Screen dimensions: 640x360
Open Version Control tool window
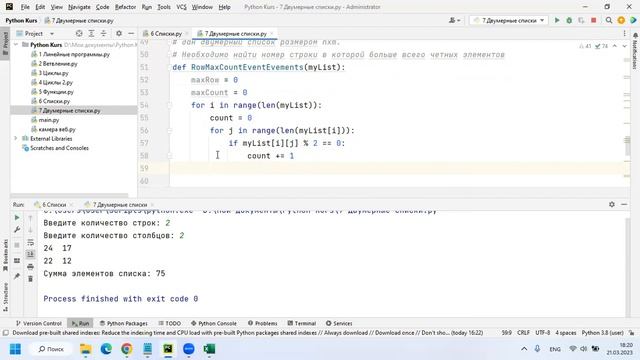[38, 323]
